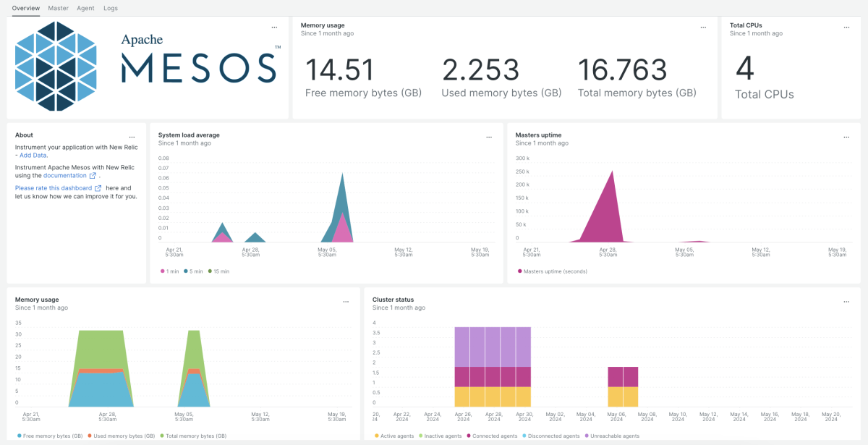Switch to the Agent tab
868x445 pixels.
coord(85,8)
